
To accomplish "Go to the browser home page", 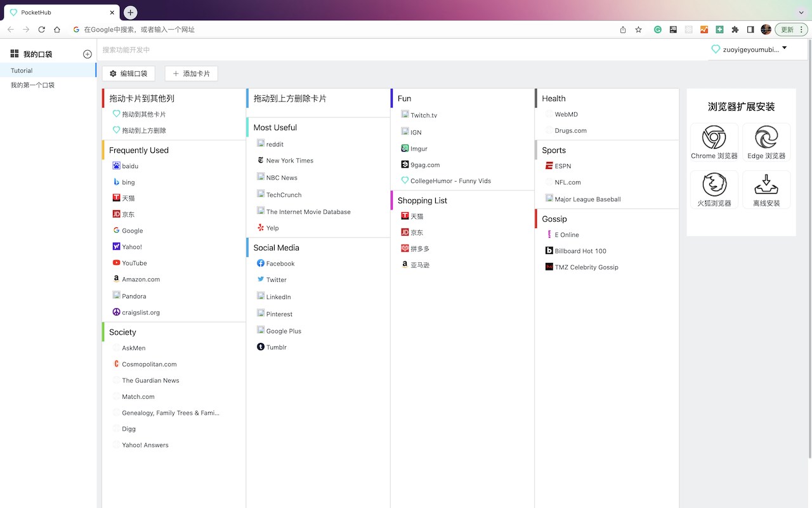I will (x=57, y=29).
